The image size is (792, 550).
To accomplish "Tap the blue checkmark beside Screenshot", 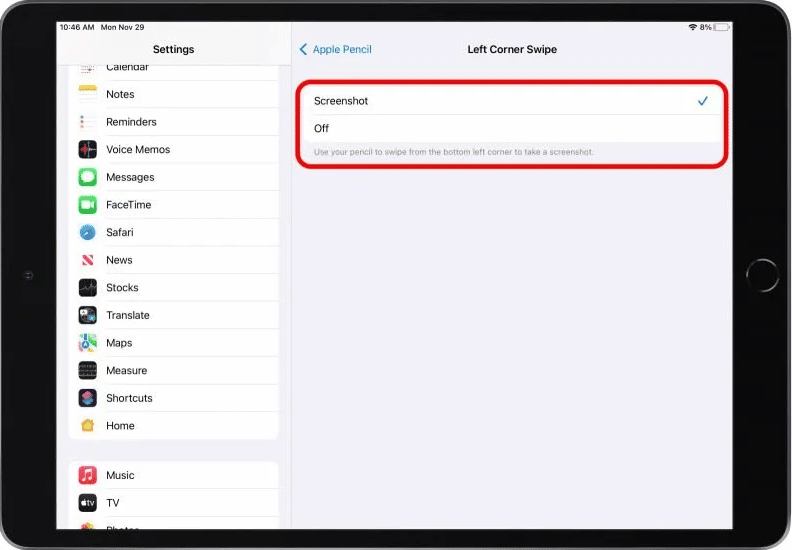I will 703,101.
